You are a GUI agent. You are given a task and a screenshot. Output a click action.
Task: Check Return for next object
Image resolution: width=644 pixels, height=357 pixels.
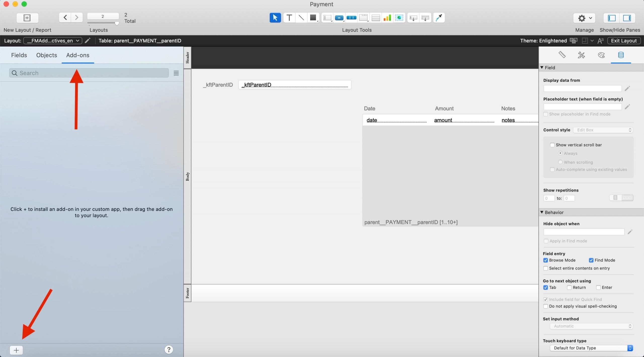click(x=569, y=287)
